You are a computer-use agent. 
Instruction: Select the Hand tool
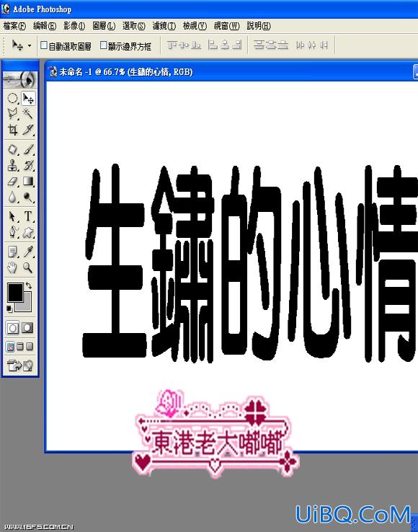[12, 267]
